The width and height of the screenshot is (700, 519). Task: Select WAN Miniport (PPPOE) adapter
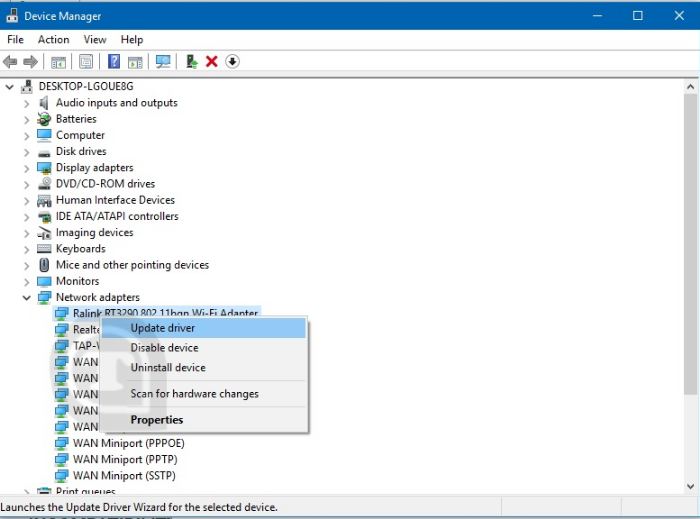pyautogui.click(x=129, y=443)
